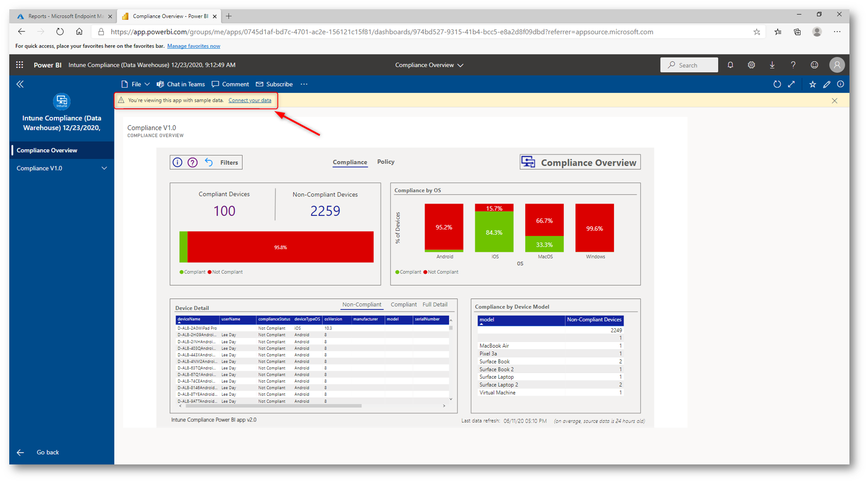
Task: Select Compliance Overview in left navigation
Action: (62, 150)
